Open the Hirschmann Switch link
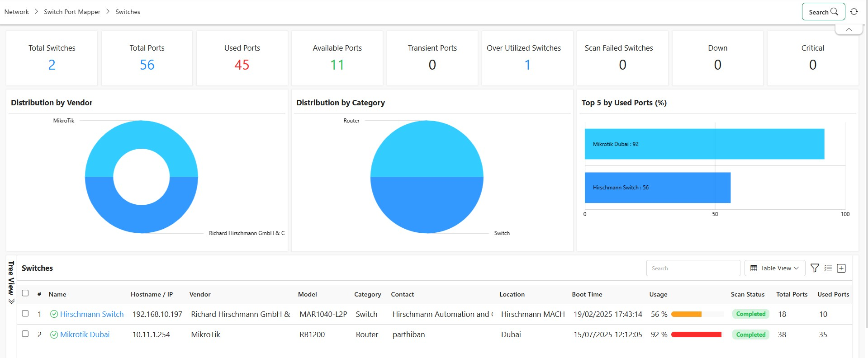The width and height of the screenshot is (868, 358). [92, 314]
